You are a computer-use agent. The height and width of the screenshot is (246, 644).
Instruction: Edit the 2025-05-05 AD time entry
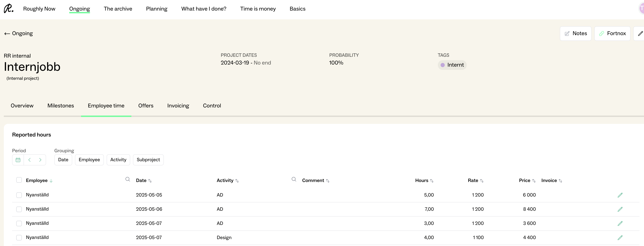click(x=620, y=195)
